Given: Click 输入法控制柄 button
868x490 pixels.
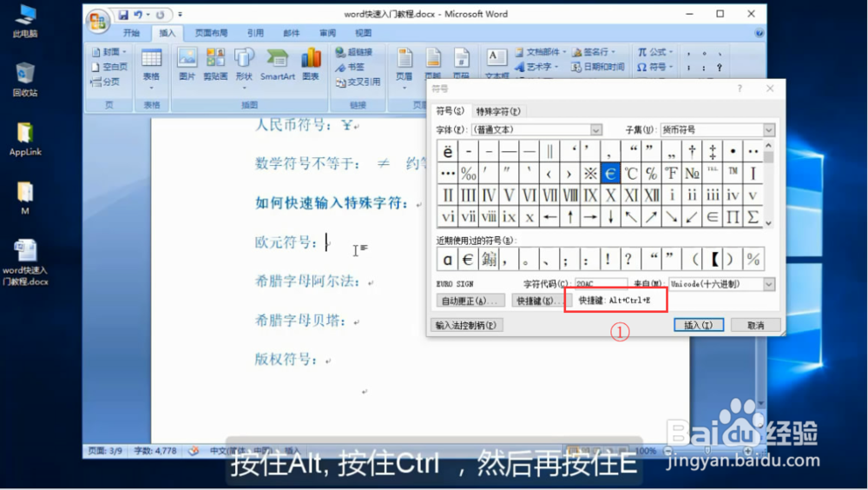Looking at the screenshot, I should (x=466, y=325).
